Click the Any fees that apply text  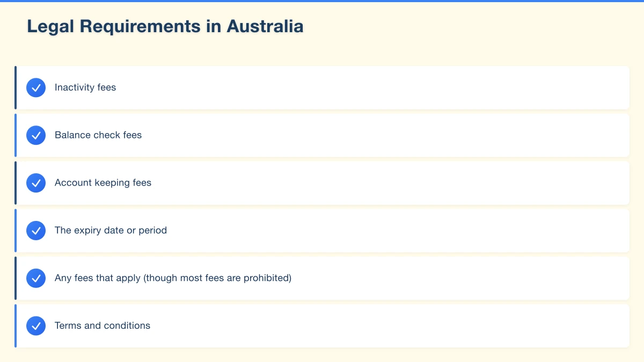173,278
